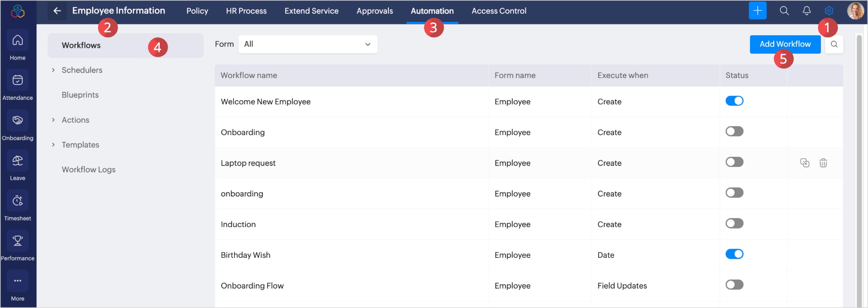The height and width of the screenshot is (308, 868).
Task: Click the Add Workflow button
Action: coord(785,44)
